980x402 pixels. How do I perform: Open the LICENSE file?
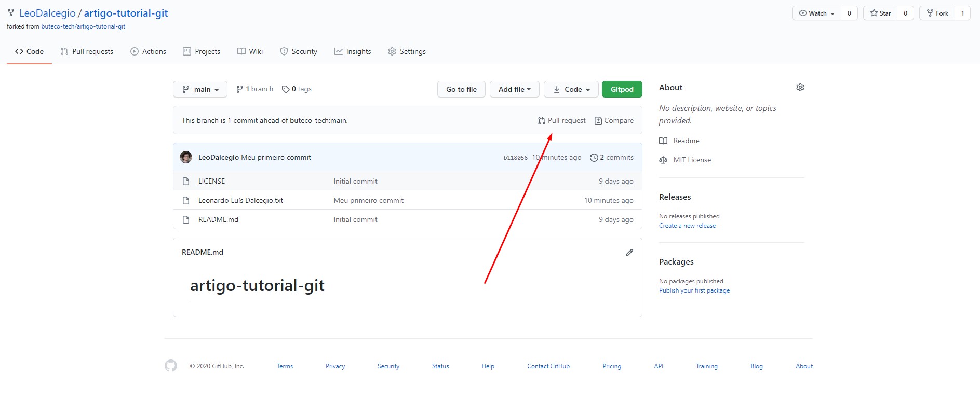[211, 181]
